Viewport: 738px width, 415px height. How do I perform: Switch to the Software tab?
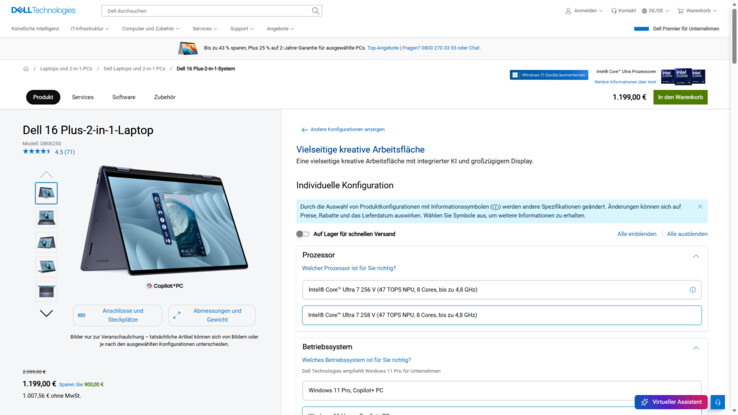coord(124,97)
